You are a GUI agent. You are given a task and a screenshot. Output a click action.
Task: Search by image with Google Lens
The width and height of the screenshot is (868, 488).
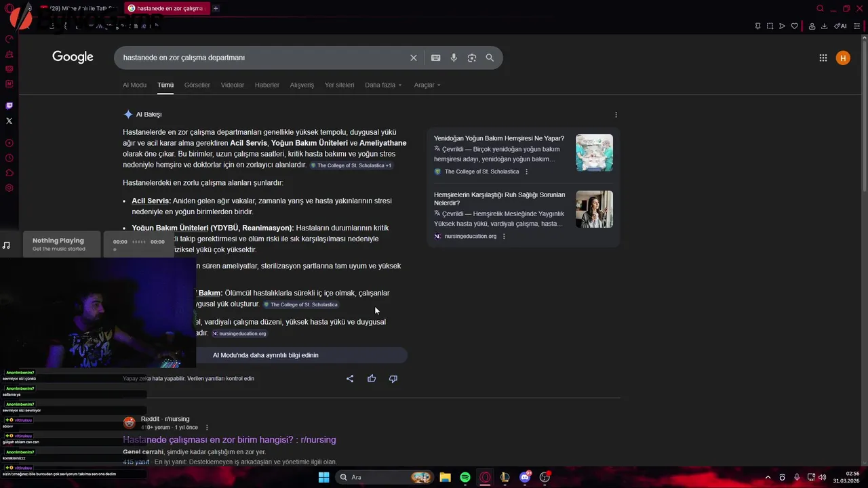click(x=472, y=58)
